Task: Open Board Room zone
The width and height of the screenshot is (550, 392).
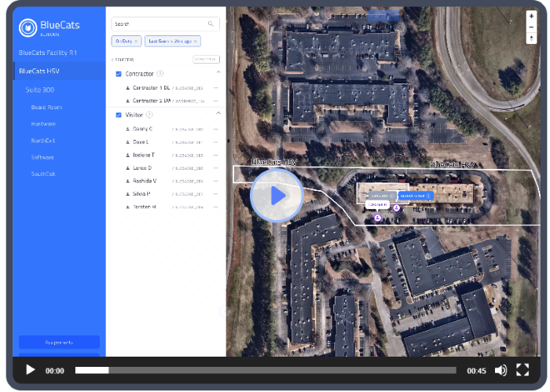Action: click(46, 108)
